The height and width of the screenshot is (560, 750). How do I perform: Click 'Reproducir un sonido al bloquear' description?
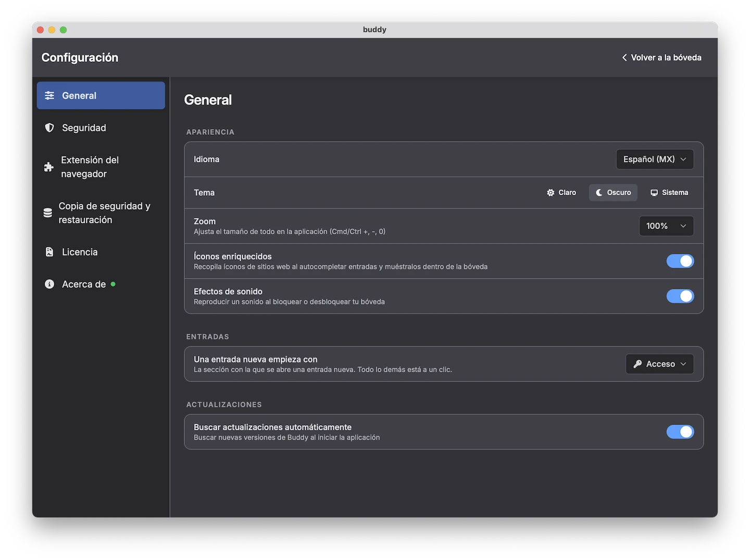tap(289, 302)
